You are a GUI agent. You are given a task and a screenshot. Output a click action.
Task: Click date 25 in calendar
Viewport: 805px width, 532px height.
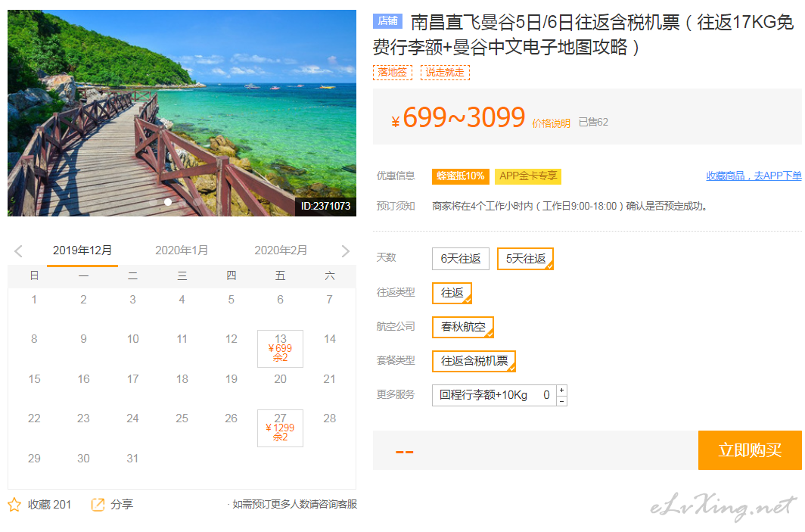182,418
